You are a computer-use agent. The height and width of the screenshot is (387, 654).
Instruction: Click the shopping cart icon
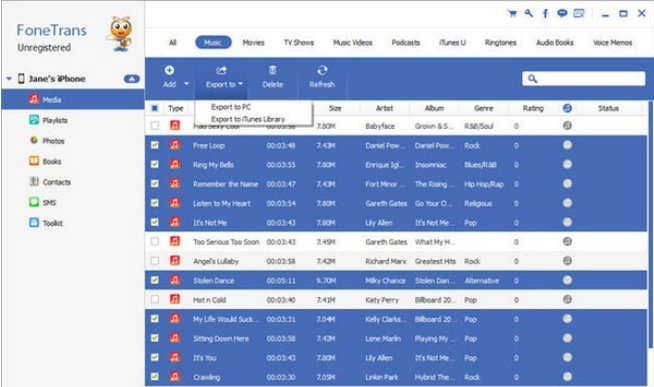coord(512,14)
